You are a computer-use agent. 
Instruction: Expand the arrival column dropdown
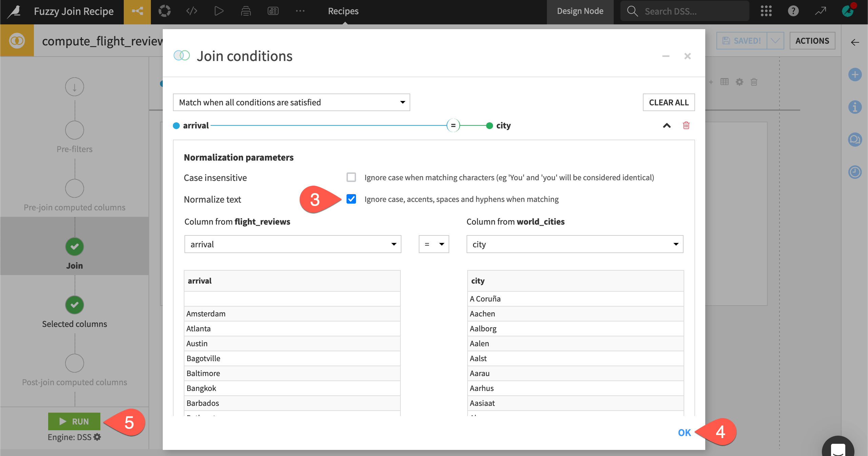[394, 244]
